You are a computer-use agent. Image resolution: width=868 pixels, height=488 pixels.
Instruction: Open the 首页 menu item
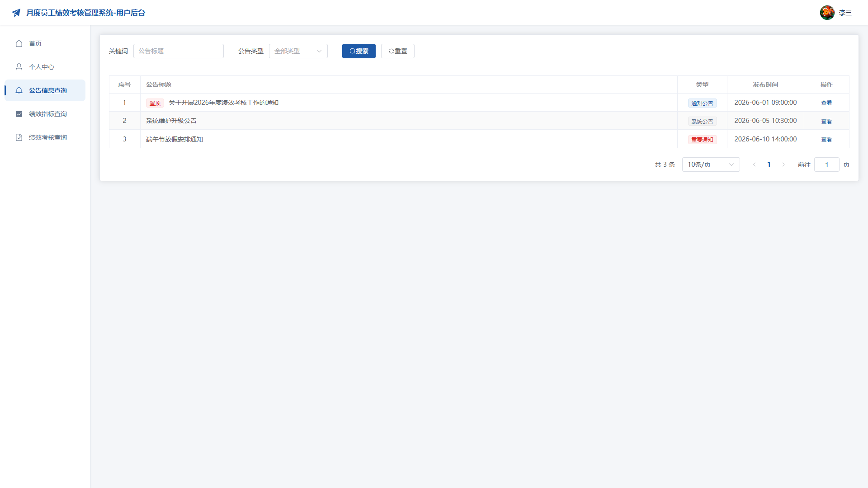click(x=45, y=43)
